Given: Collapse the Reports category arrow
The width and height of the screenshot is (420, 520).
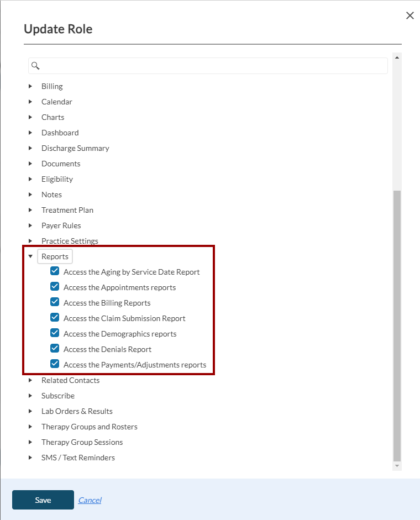Looking at the screenshot, I should coord(30,256).
